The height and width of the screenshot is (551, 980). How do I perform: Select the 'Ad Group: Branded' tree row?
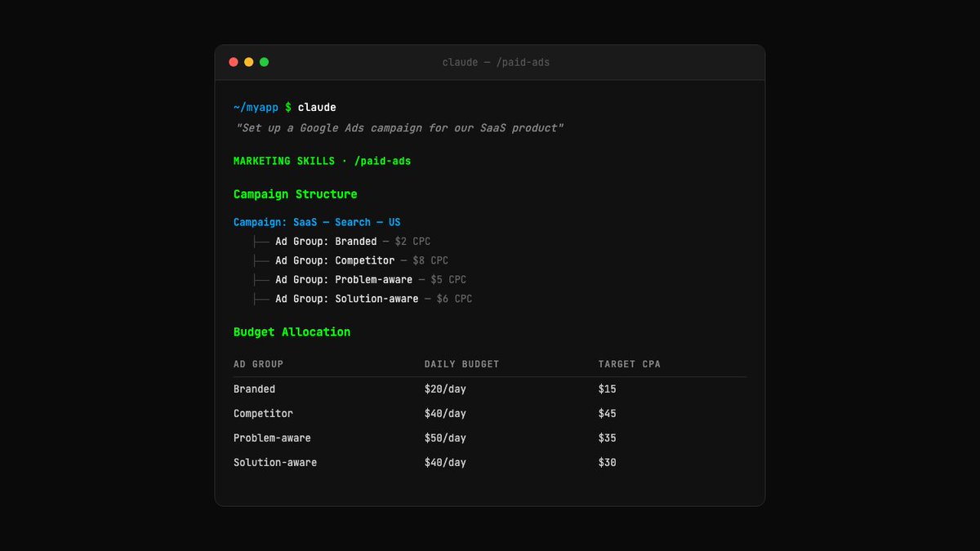pyautogui.click(x=341, y=242)
